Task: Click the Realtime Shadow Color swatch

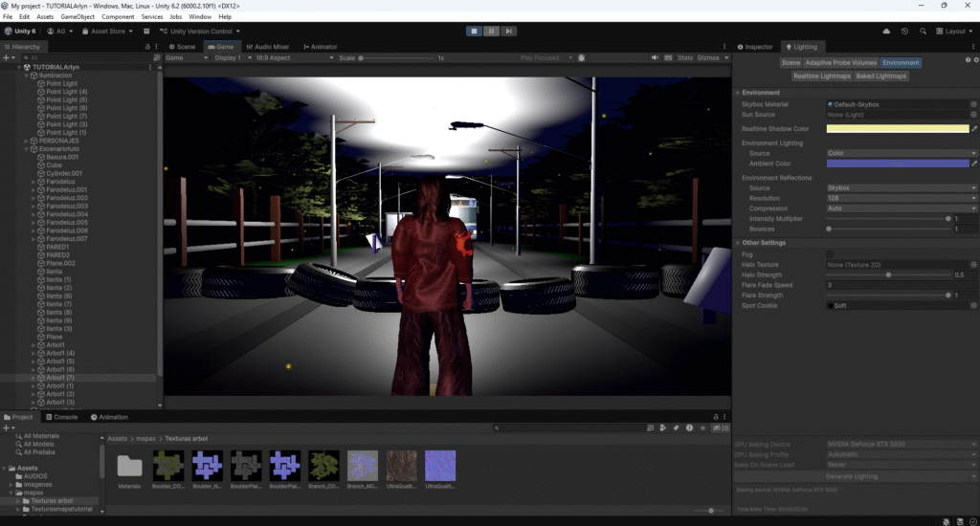Action: click(897, 128)
